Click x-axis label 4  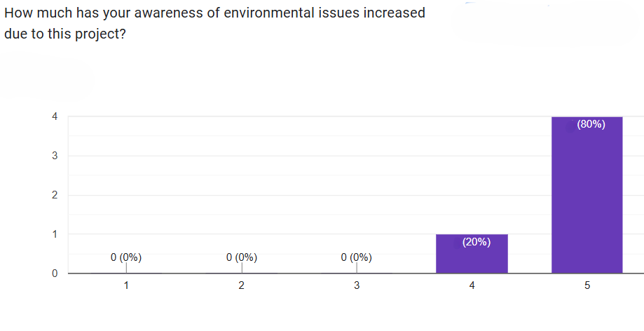click(x=472, y=285)
